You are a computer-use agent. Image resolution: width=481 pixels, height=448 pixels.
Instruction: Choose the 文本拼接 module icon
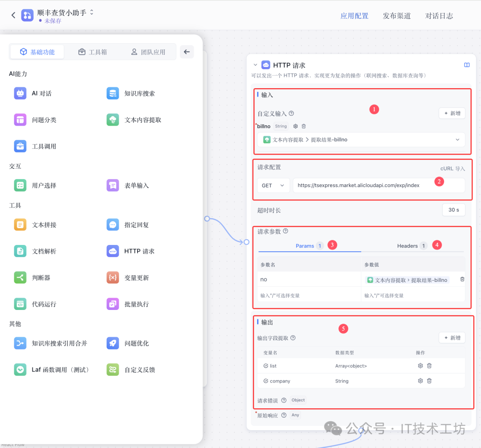(x=20, y=224)
